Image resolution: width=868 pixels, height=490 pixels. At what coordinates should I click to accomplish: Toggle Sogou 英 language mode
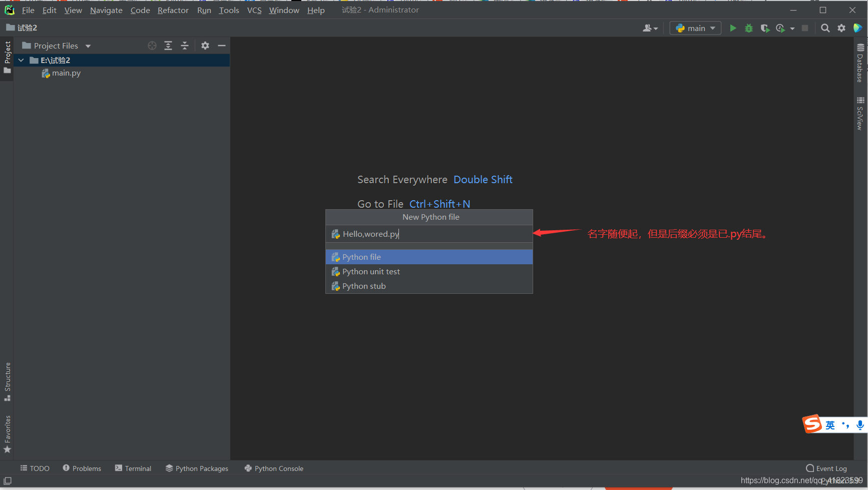click(830, 425)
